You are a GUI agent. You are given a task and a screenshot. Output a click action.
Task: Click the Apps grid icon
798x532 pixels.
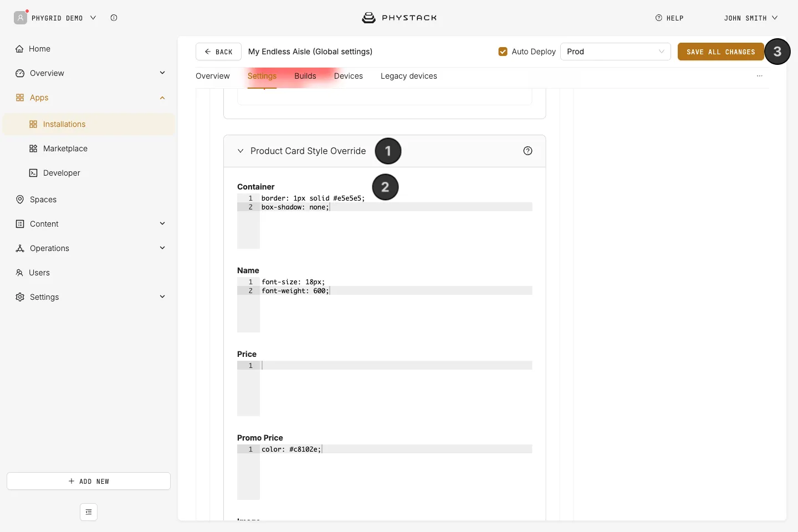20,98
